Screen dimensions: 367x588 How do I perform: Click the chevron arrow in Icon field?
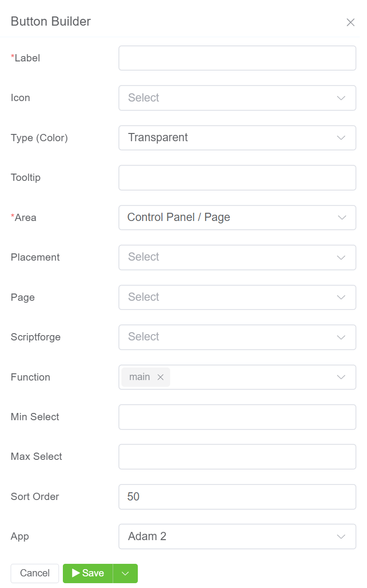click(341, 98)
